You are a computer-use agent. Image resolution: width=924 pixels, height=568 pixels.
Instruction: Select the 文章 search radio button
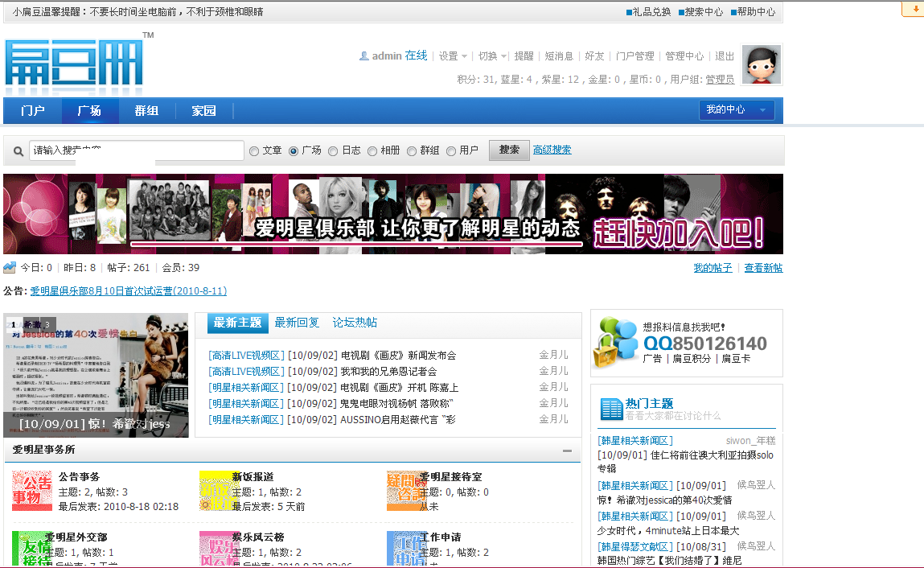pyautogui.click(x=254, y=150)
